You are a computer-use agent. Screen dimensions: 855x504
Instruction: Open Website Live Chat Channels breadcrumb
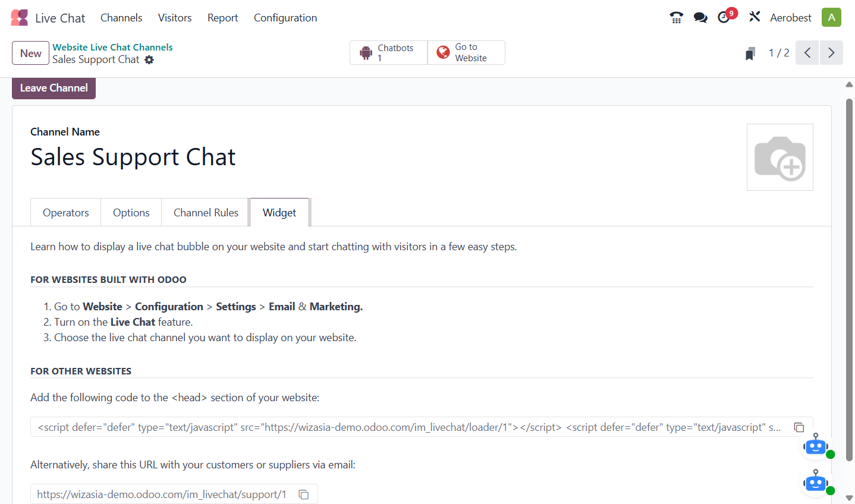(x=112, y=47)
